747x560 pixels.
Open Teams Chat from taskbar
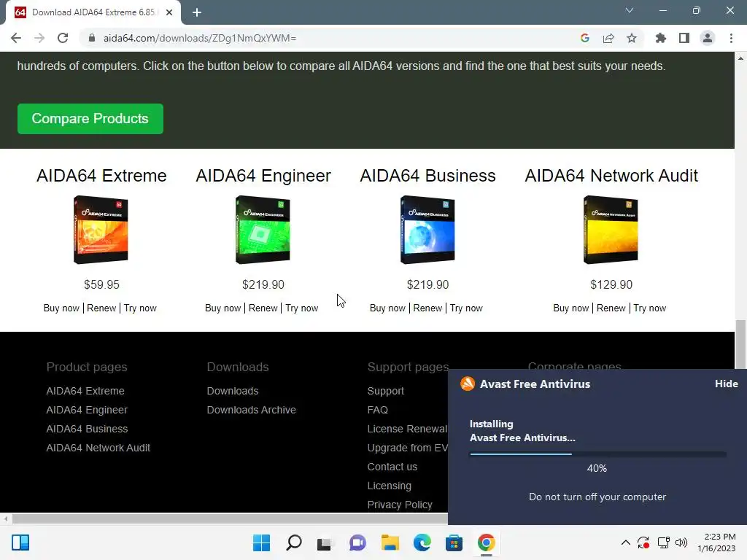[357, 542]
